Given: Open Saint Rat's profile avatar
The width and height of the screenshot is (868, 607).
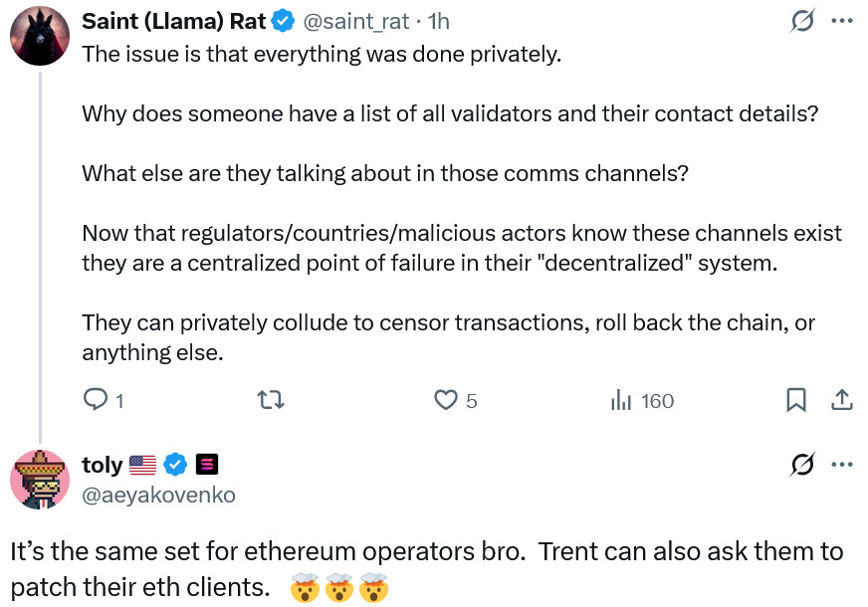Looking at the screenshot, I should [39, 35].
